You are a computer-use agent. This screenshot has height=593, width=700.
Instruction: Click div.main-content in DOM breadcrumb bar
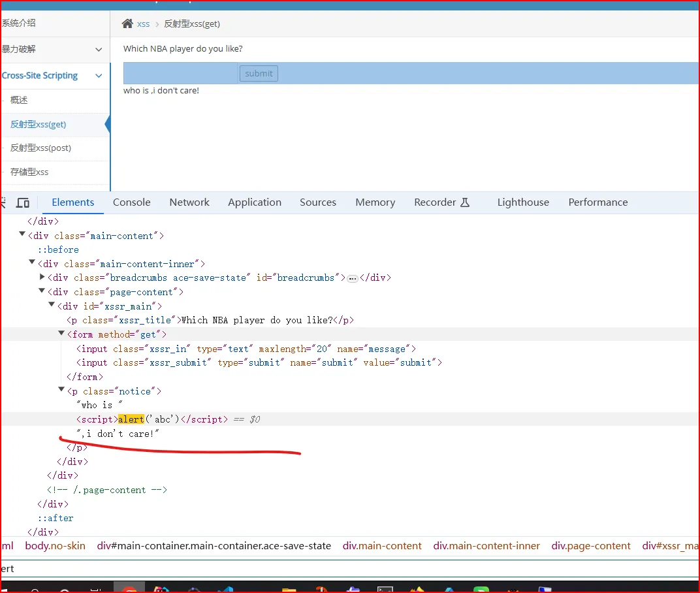click(x=382, y=546)
